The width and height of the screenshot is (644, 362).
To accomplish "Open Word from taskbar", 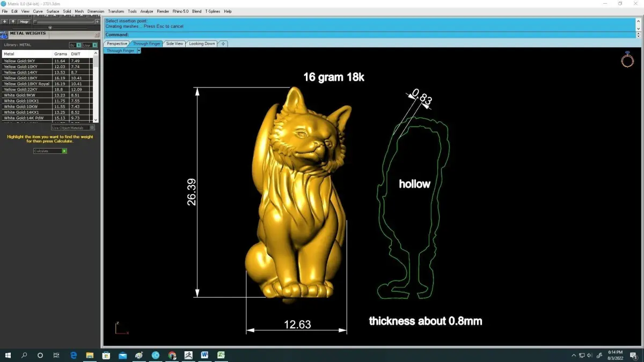I will 204,355.
